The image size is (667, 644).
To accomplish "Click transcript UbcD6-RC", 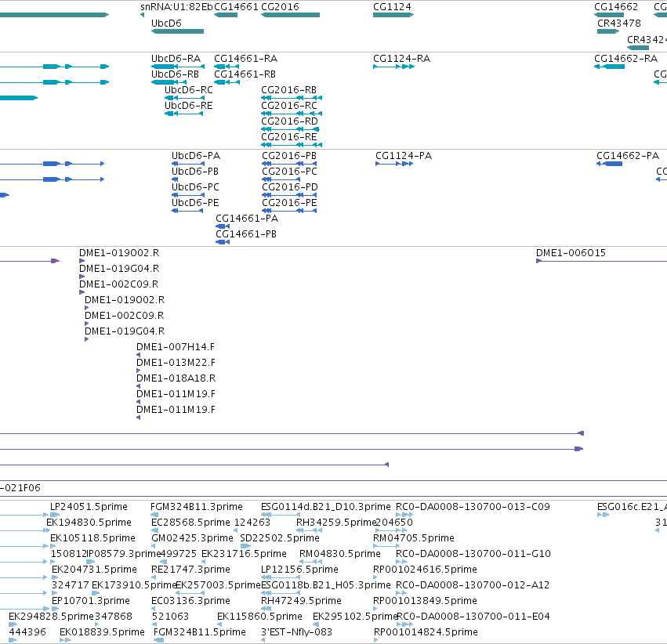I will [x=185, y=98].
